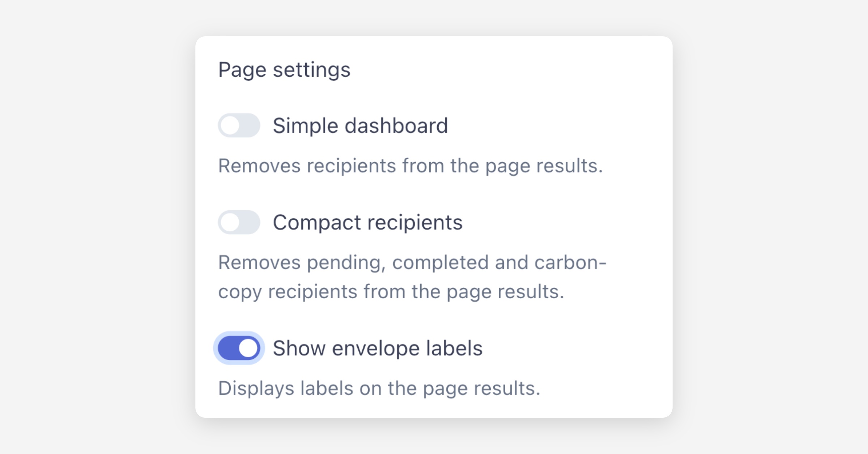Click the Page settings heading
This screenshot has width=868, height=454.
pos(284,70)
